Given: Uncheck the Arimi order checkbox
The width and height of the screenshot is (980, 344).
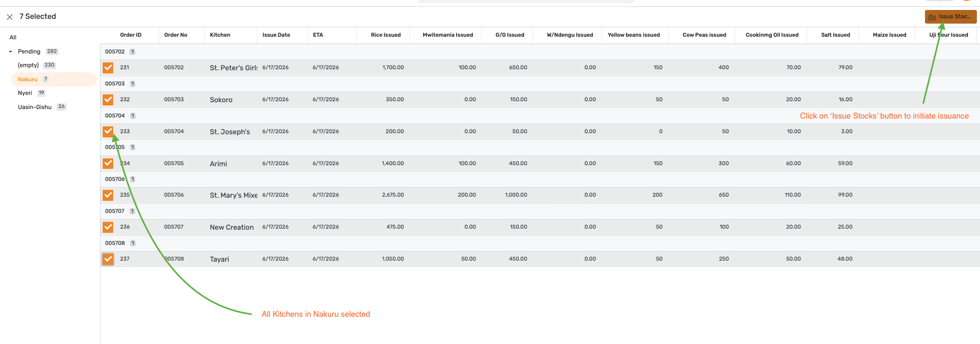Looking at the screenshot, I should coord(108,164).
